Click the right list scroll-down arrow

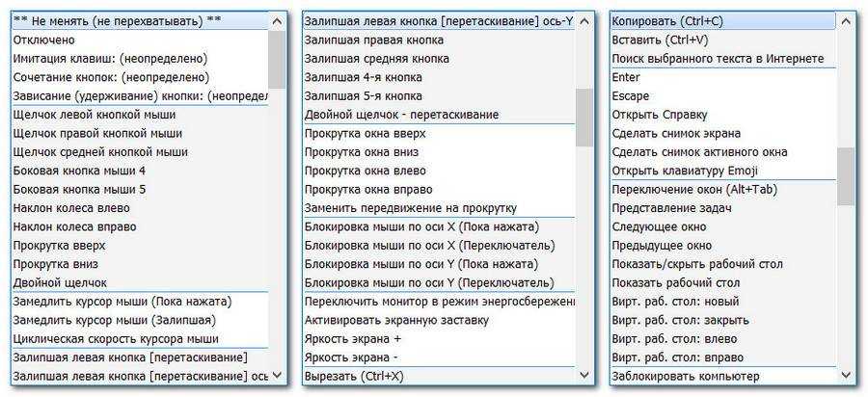click(x=846, y=375)
